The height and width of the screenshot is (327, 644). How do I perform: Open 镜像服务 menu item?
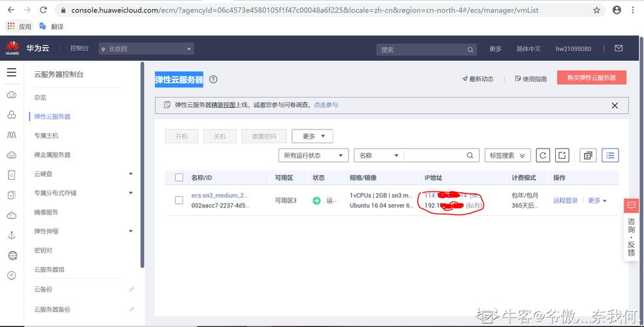[x=46, y=213]
